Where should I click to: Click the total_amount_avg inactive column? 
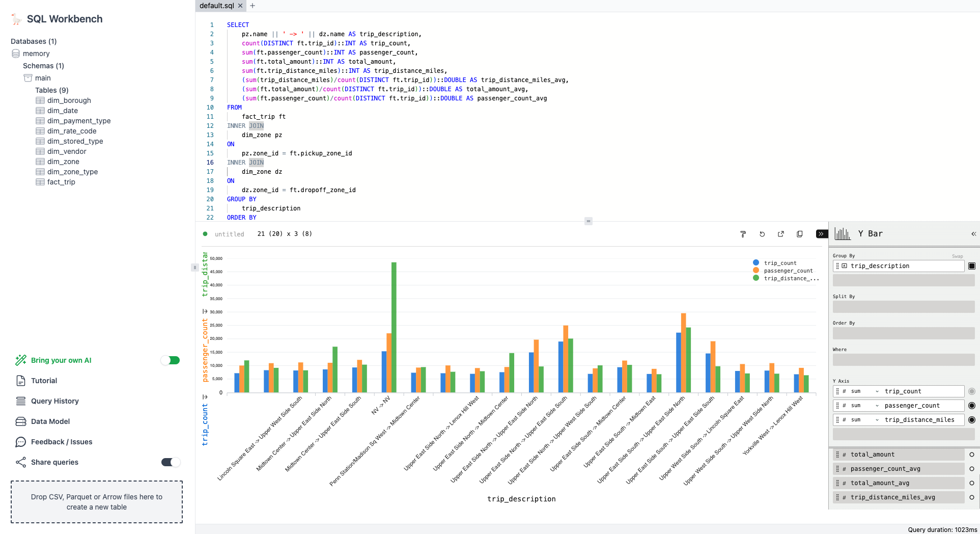[x=899, y=483]
